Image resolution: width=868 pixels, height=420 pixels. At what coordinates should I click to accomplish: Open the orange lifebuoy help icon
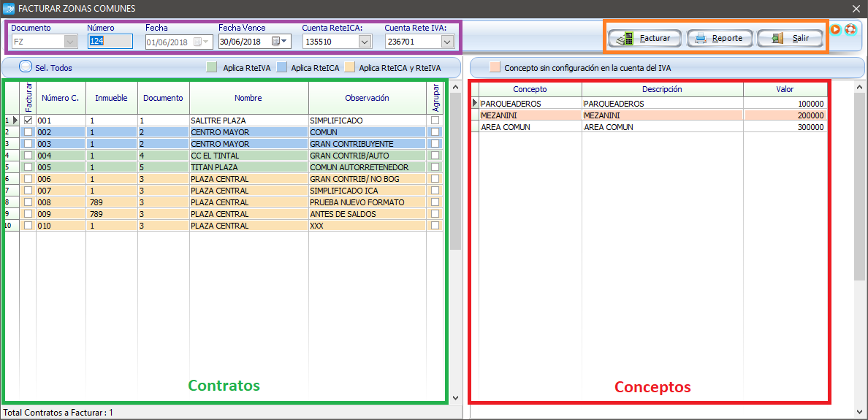pyautogui.click(x=850, y=28)
